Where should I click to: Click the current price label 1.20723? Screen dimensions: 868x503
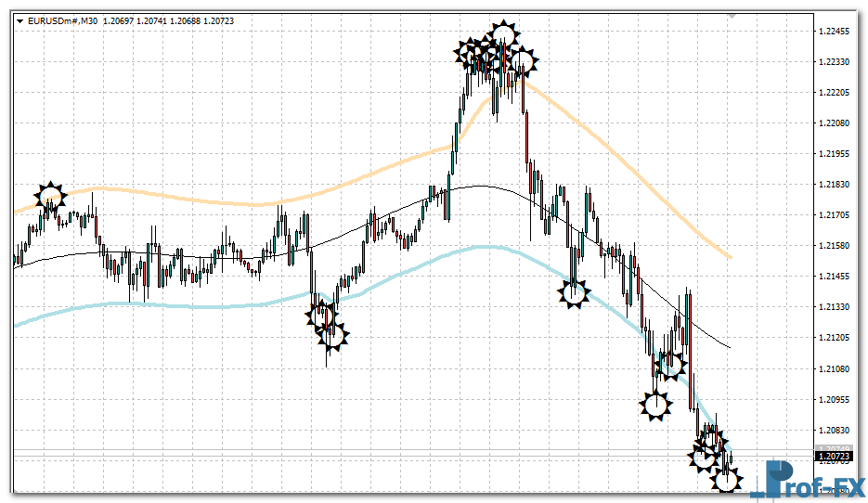click(835, 457)
